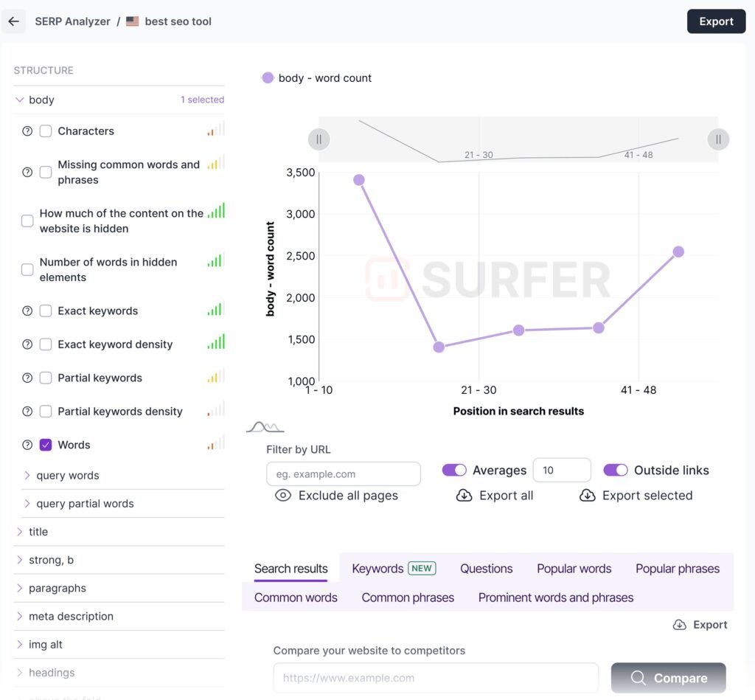Open help icon next to Characters
Image resolution: width=755 pixels, height=700 pixels.
pos(27,131)
